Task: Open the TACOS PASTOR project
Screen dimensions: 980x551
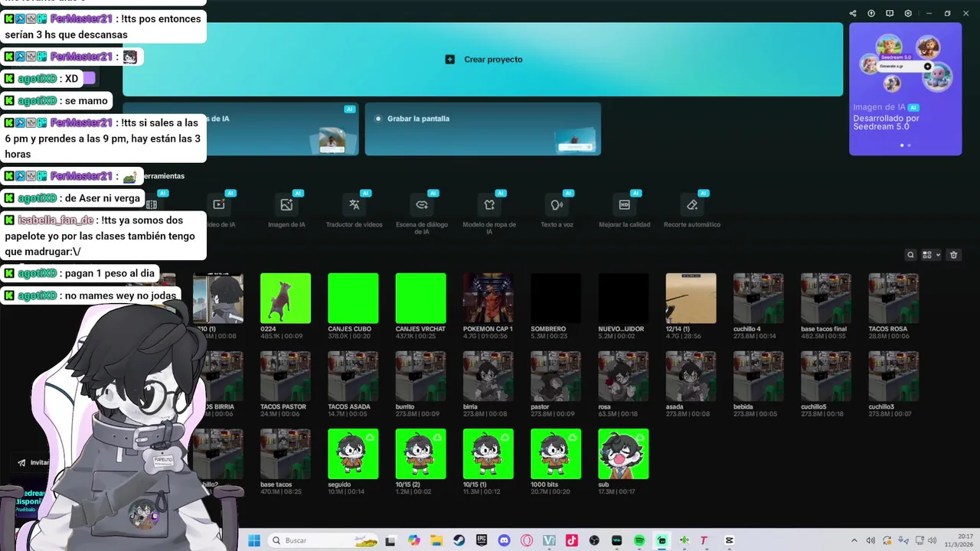Action: (x=286, y=376)
